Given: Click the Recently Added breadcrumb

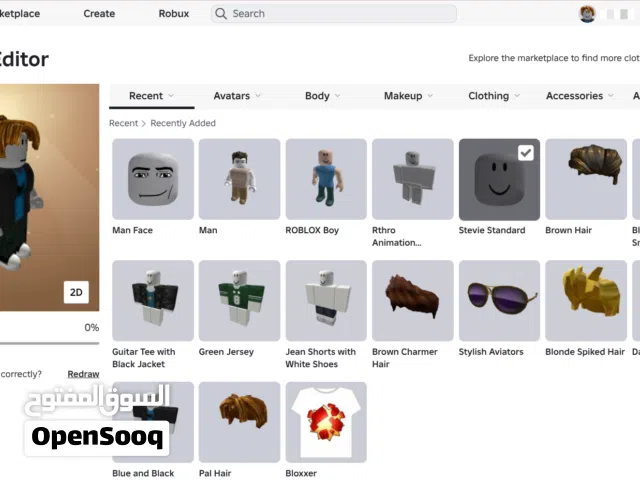Looking at the screenshot, I should [183, 123].
